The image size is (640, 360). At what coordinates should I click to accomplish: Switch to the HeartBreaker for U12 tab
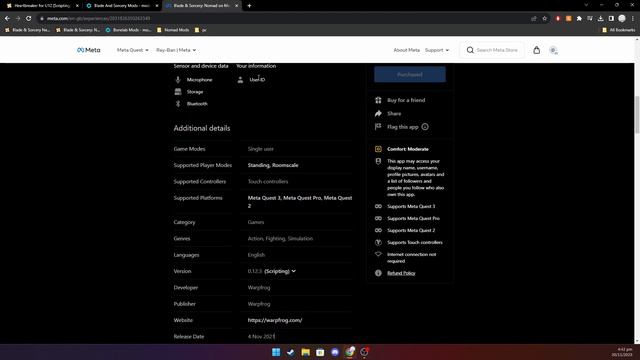[42, 6]
